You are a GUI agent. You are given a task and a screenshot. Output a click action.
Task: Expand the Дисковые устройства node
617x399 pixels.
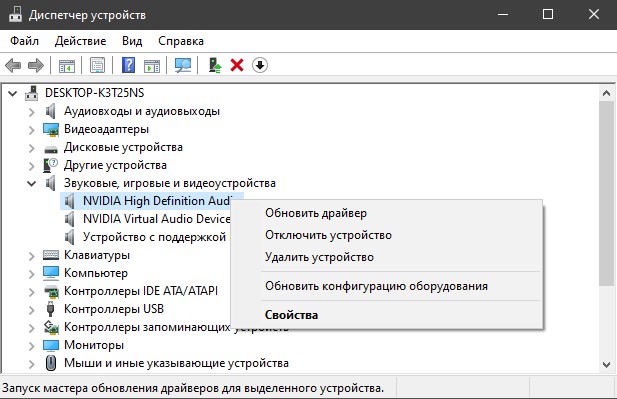click(x=32, y=148)
